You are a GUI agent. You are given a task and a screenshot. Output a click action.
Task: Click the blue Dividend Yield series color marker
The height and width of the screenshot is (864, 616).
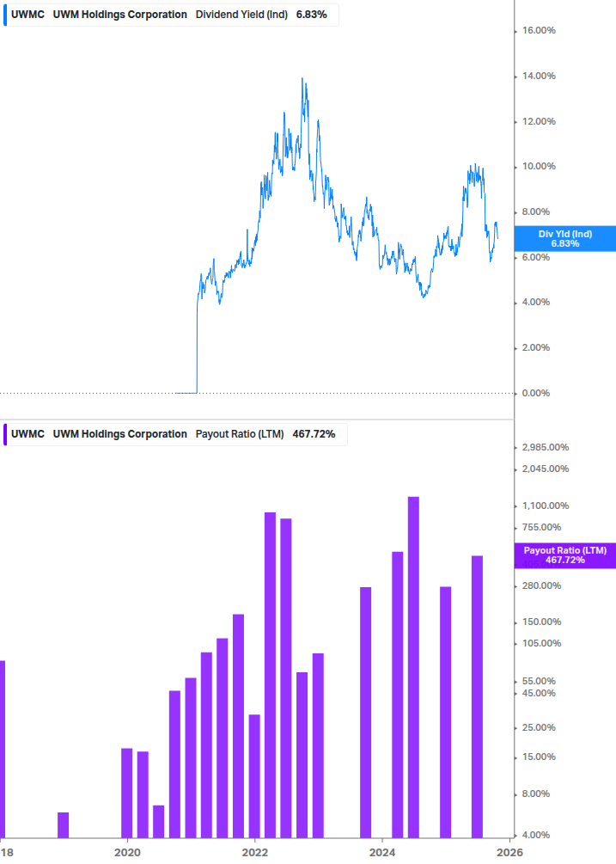point(4,15)
